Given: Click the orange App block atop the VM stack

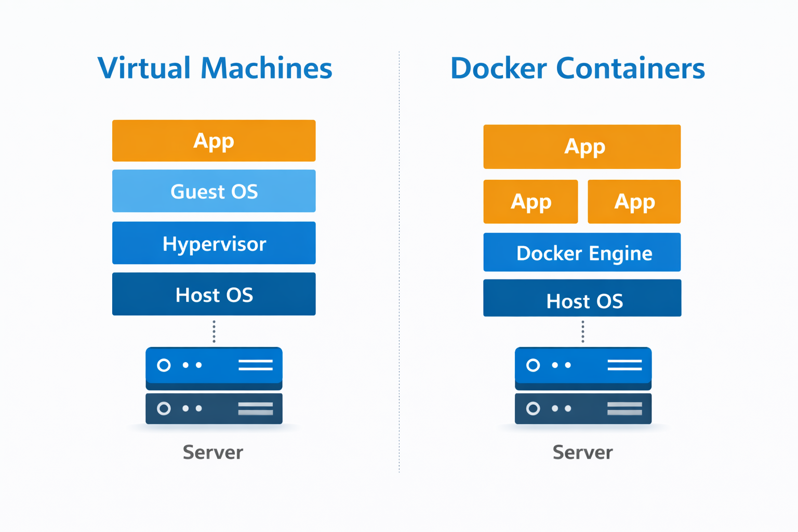Looking at the screenshot, I should (214, 140).
